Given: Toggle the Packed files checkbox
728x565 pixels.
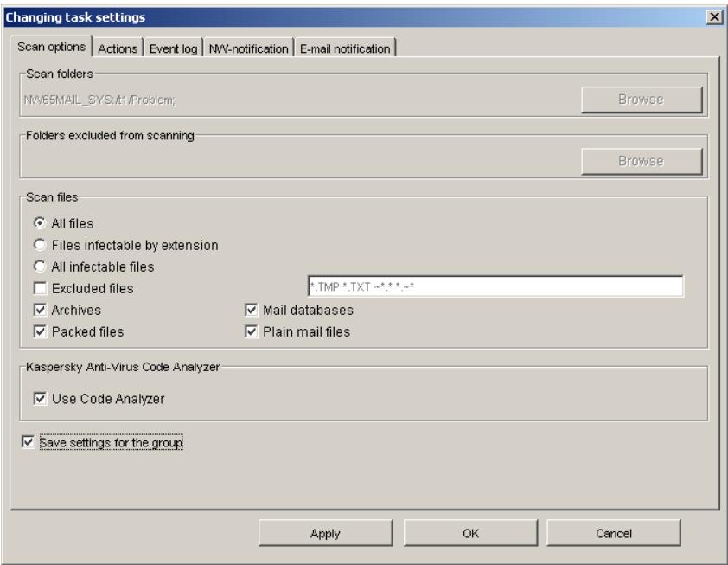Looking at the screenshot, I should tap(40, 331).
